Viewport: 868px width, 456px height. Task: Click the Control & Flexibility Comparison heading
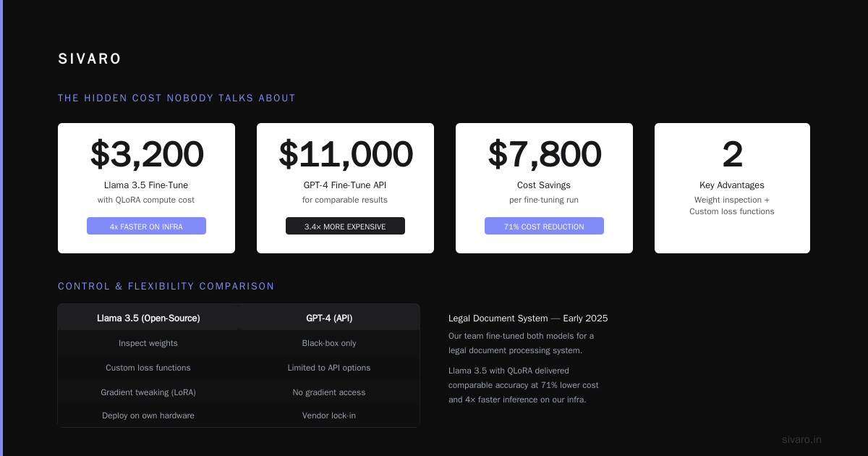click(166, 286)
